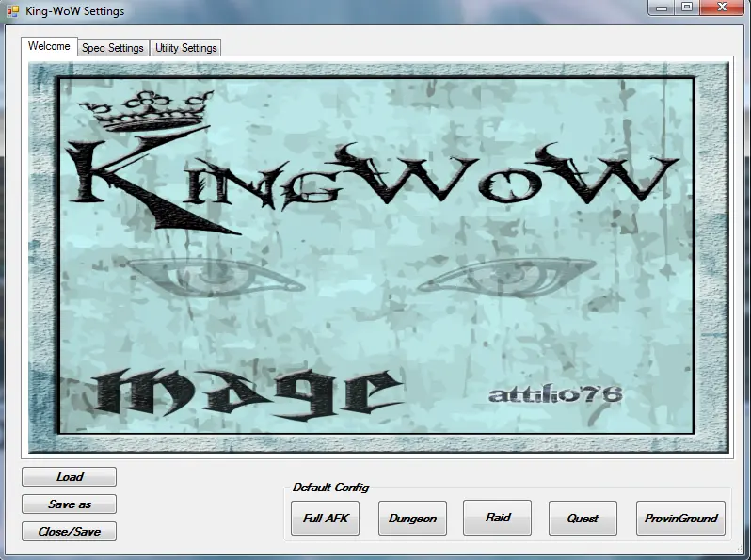The width and height of the screenshot is (751, 560).
Task: Close the King-WoW Settings window
Action: pyautogui.click(x=722, y=8)
